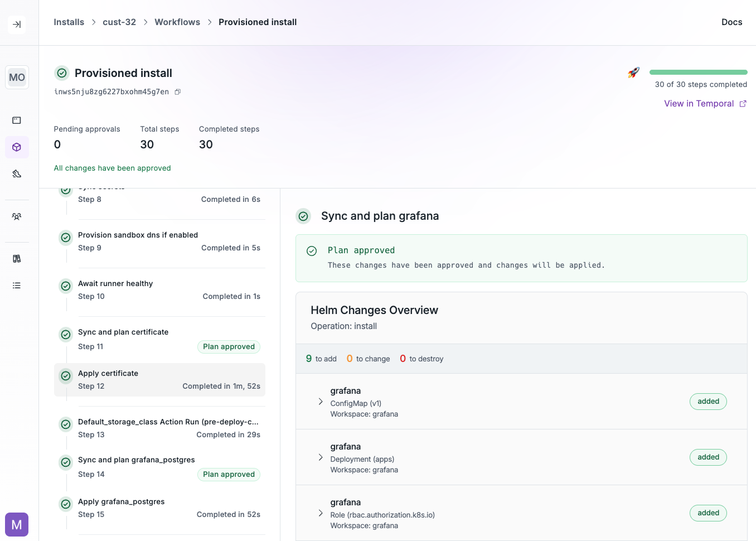This screenshot has height=541, width=756.
Task: Click the library/docs icon in sidebar
Action: click(17, 258)
